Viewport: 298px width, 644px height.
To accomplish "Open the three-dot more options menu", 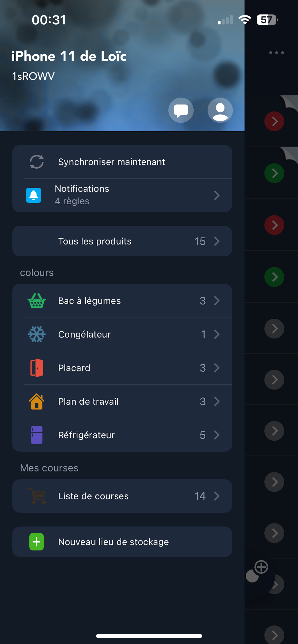I will [x=276, y=53].
